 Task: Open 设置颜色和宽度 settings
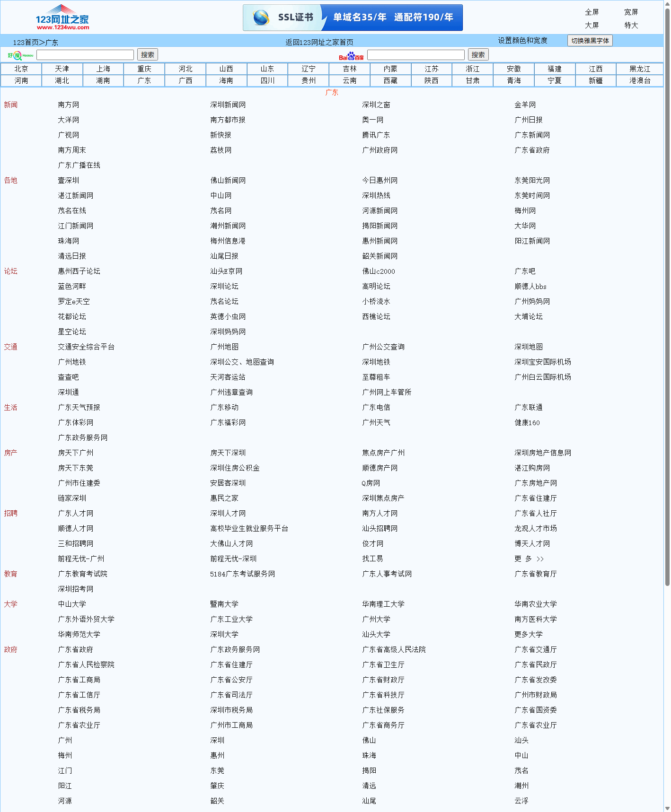522,41
